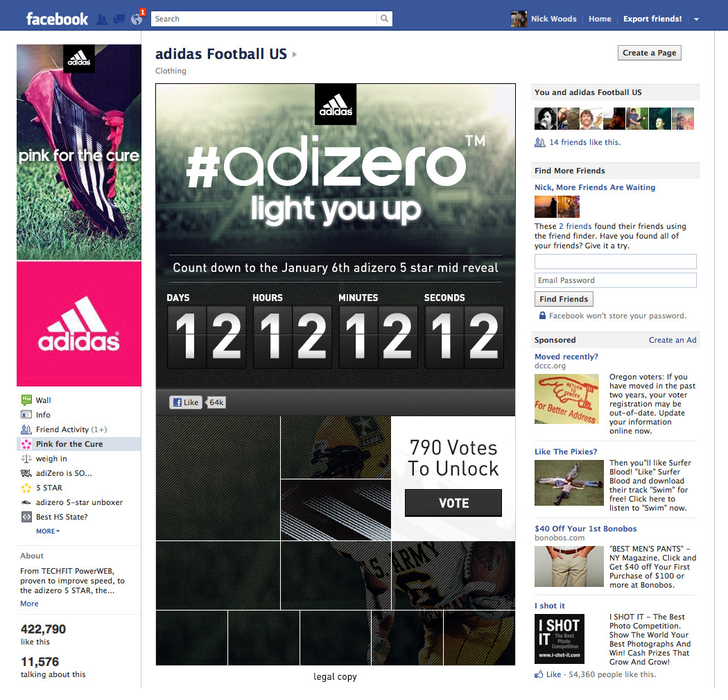Viewport: 728px width, 700px height.
Task: Select Friend Activity in sidebar
Action: (x=64, y=429)
